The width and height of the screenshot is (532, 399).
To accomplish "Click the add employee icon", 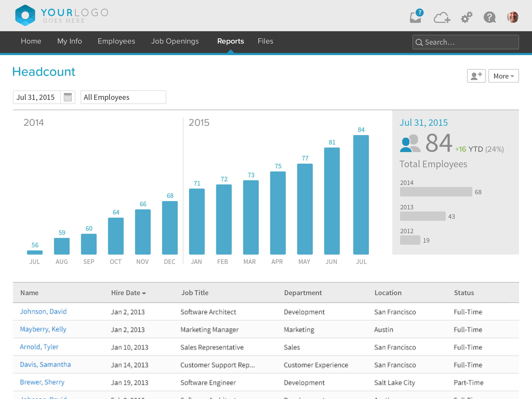I will click(x=476, y=76).
